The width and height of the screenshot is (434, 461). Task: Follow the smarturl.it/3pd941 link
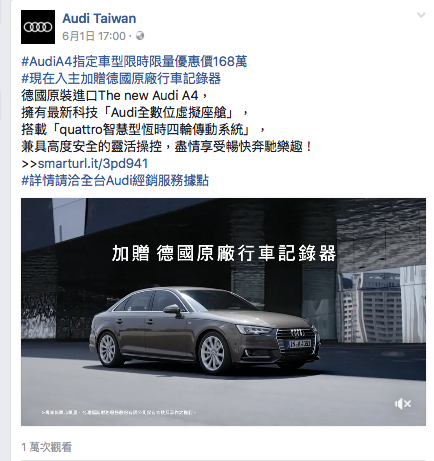coord(93,164)
